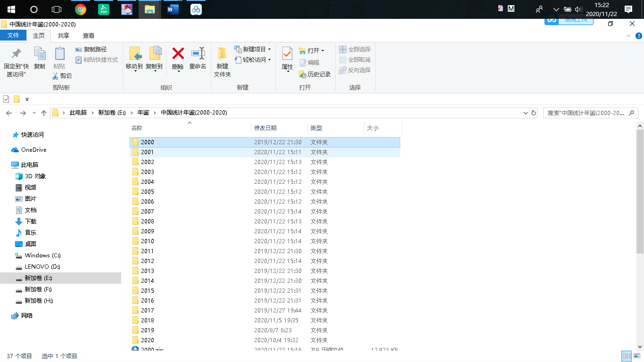The width and height of the screenshot is (644, 362).
Task: Expand the address bar history dropdown
Action: (526, 113)
